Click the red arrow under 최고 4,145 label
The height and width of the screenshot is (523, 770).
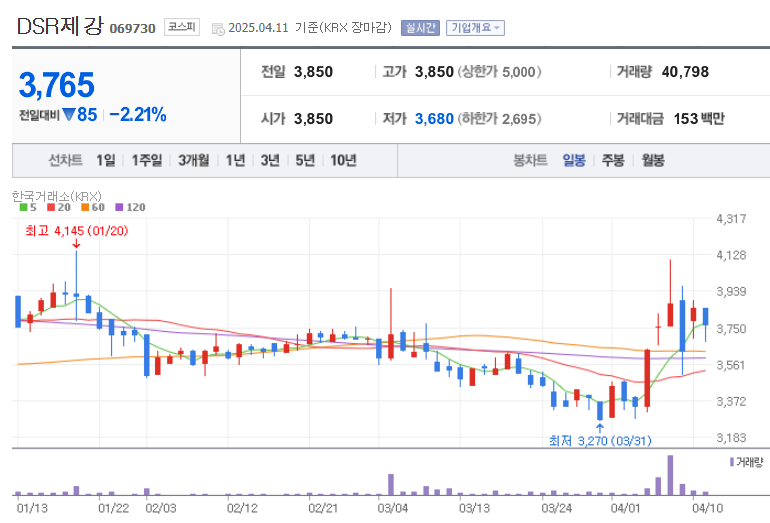click(76, 244)
